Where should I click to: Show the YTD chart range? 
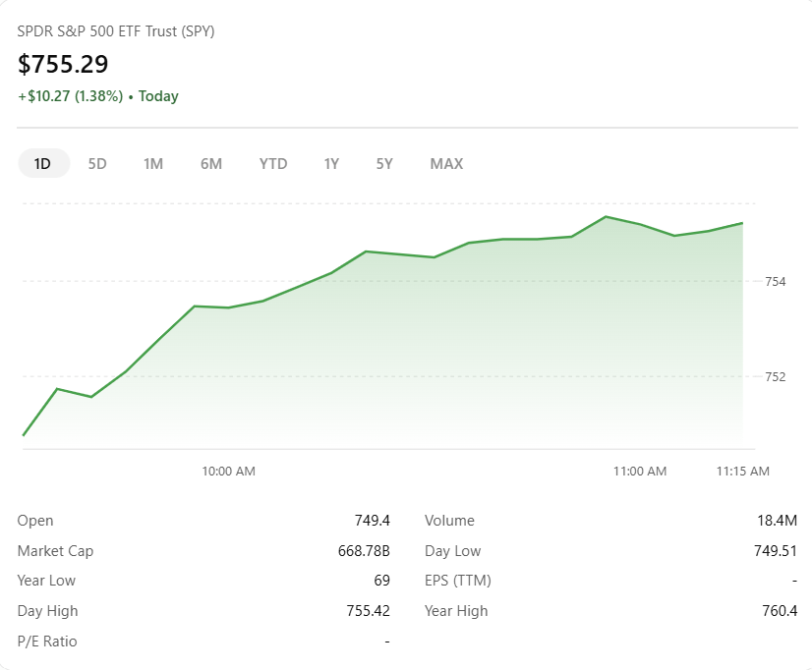[x=273, y=163]
